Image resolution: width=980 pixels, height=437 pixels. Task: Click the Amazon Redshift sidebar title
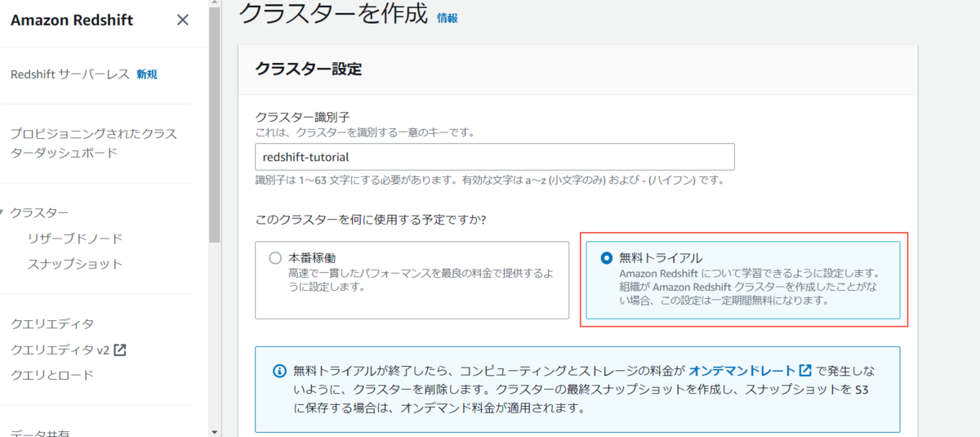coord(72,20)
